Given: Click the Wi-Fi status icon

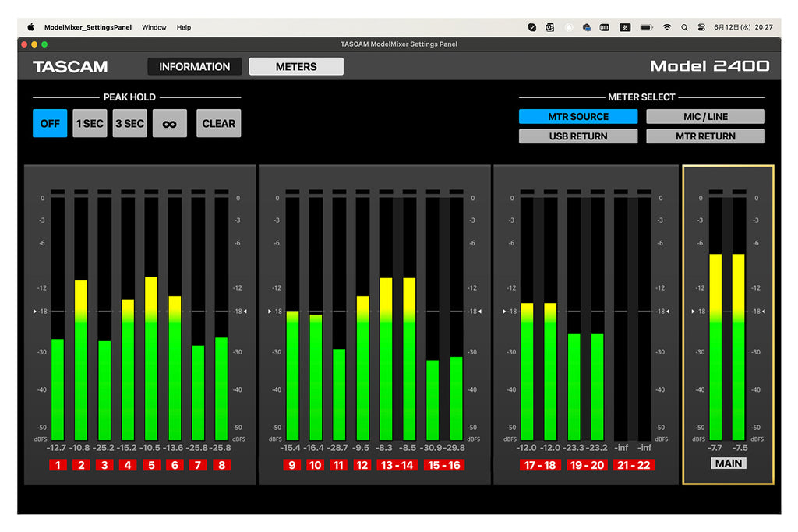Looking at the screenshot, I should 667,27.
